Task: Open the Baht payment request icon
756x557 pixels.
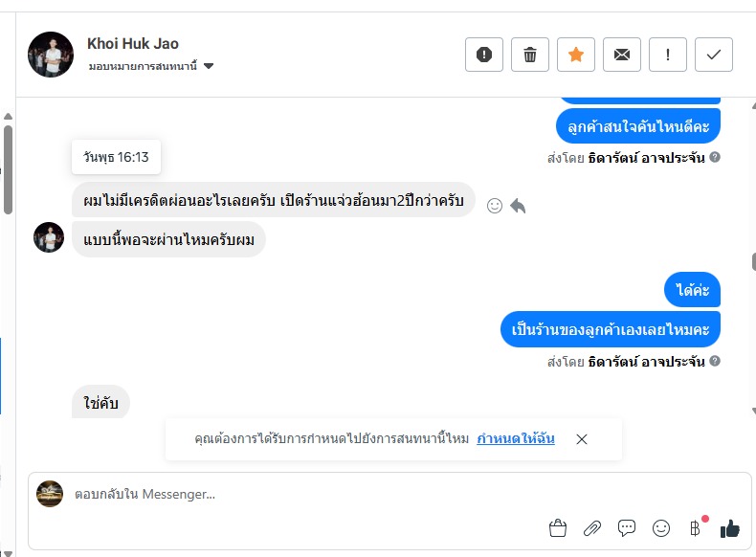Action: pyautogui.click(x=696, y=527)
